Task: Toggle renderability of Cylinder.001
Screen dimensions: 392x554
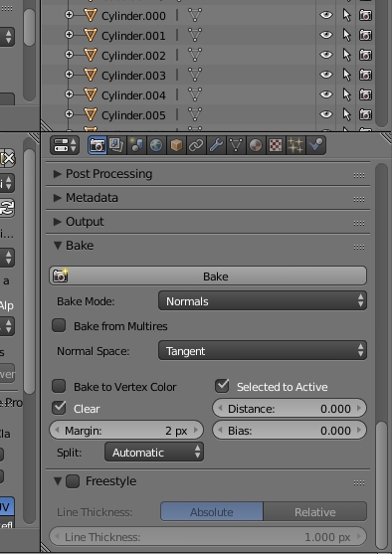Action: (x=365, y=35)
